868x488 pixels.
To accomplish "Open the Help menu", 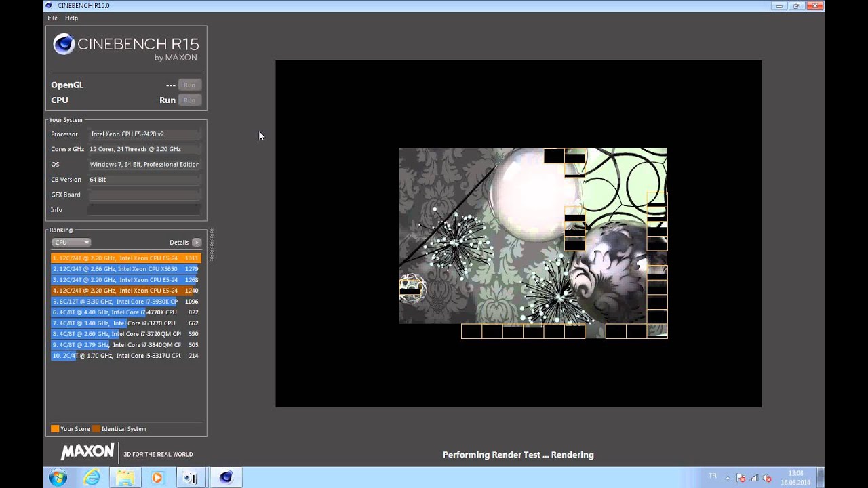I will (x=71, y=18).
